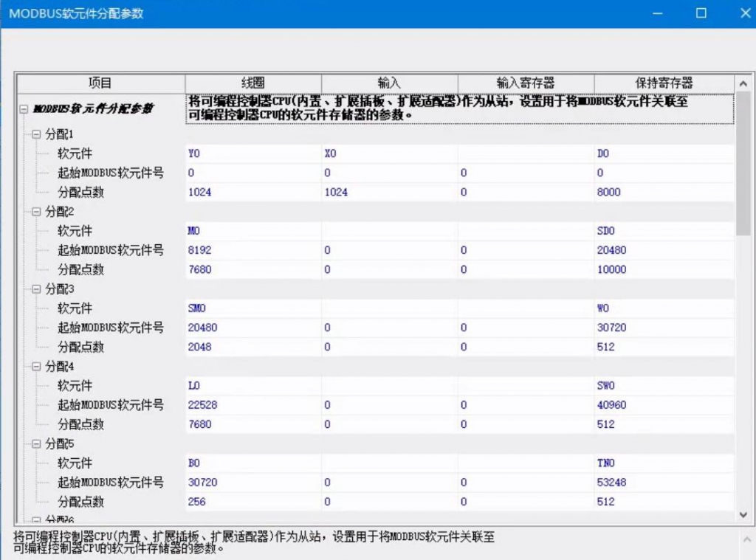Collapse the 分配5 tree node
The image size is (756, 560).
click(x=36, y=444)
